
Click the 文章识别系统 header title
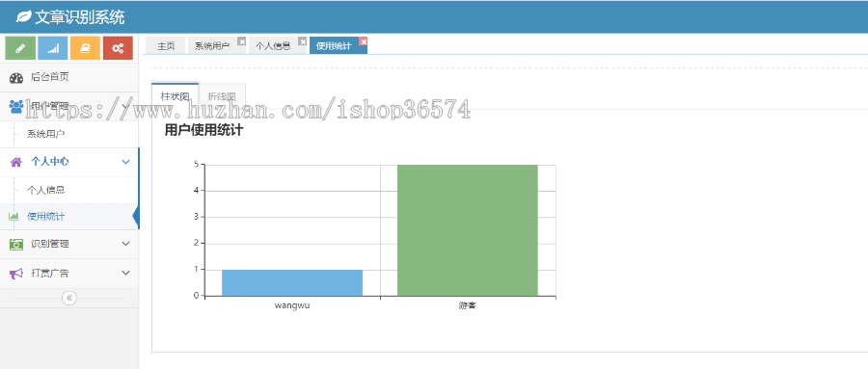click(x=80, y=17)
